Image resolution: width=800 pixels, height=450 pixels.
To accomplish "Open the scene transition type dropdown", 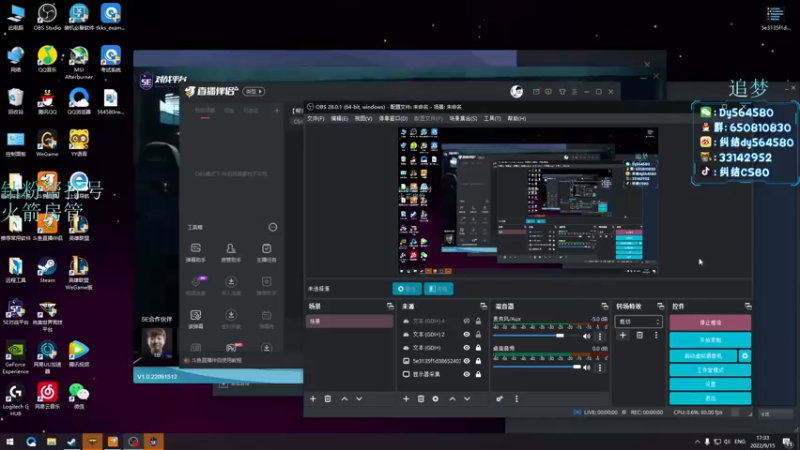I will pos(638,321).
